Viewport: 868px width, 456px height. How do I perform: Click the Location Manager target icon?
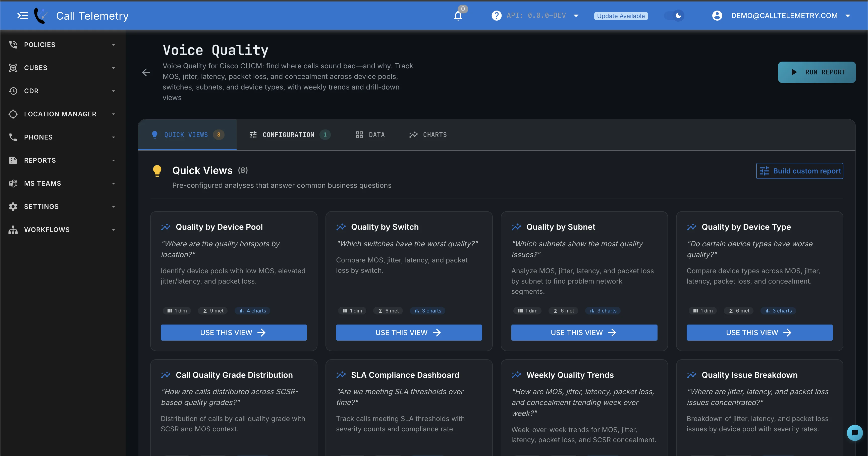click(x=13, y=114)
